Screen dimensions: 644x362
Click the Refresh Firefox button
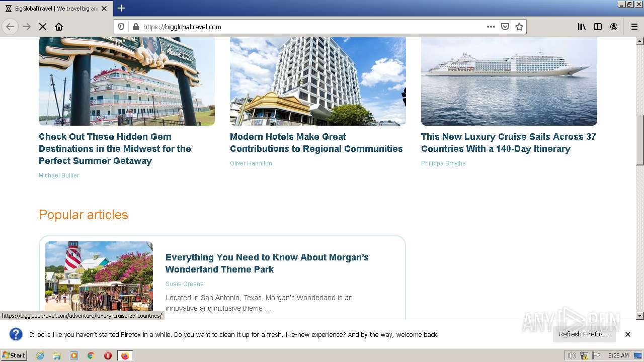584,334
